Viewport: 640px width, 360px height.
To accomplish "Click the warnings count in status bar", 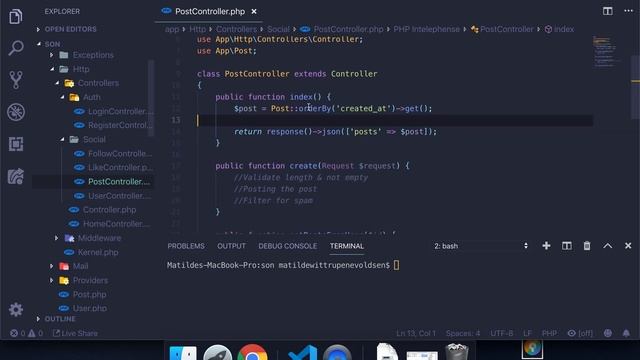I will coord(35,333).
